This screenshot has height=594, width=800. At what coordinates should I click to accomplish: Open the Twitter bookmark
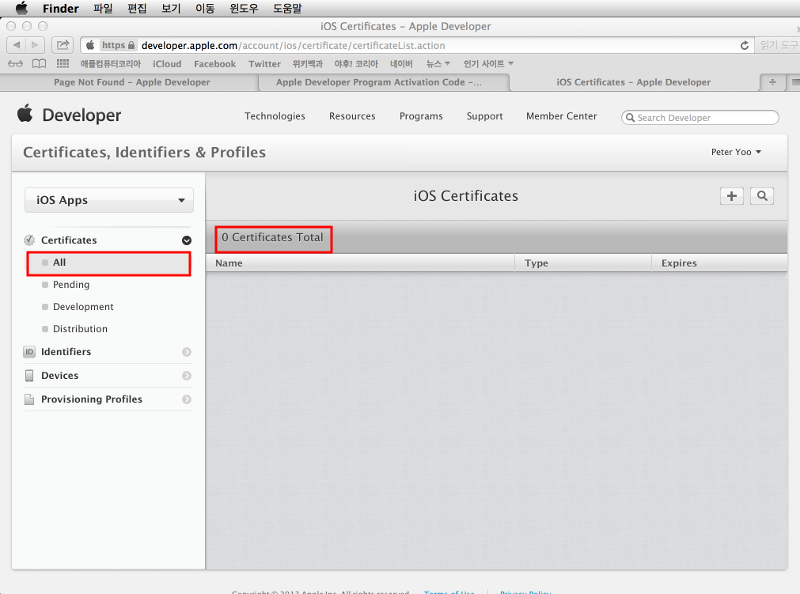[265, 64]
